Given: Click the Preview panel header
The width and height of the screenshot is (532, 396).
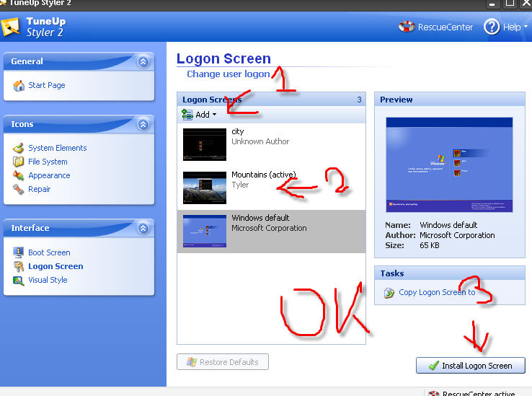Looking at the screenshot, I should pos(450,100).
